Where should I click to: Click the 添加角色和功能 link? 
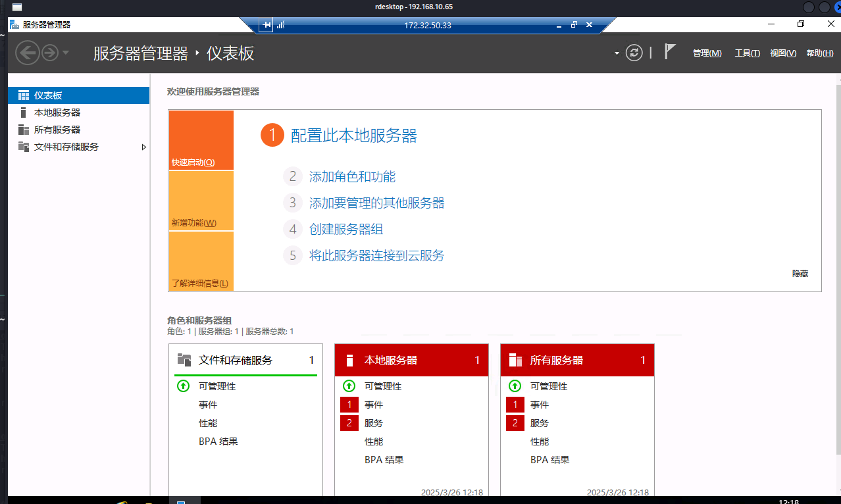tap(352, 176)
